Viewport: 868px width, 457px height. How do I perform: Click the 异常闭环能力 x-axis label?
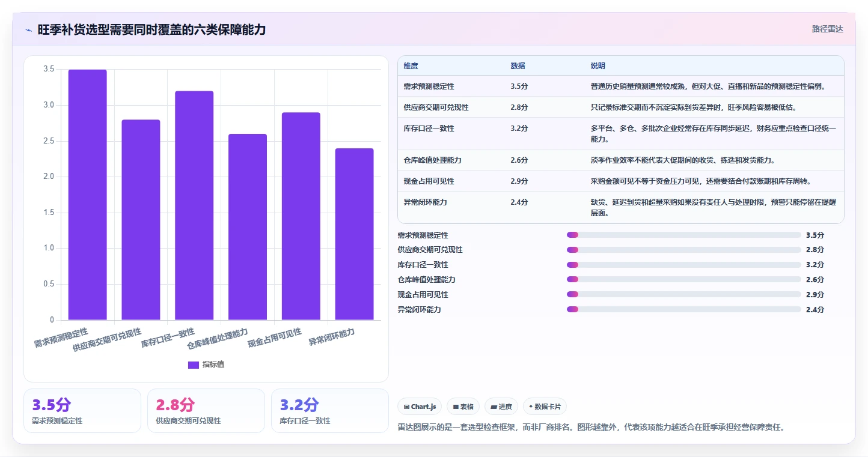click(x=332, y=337)
